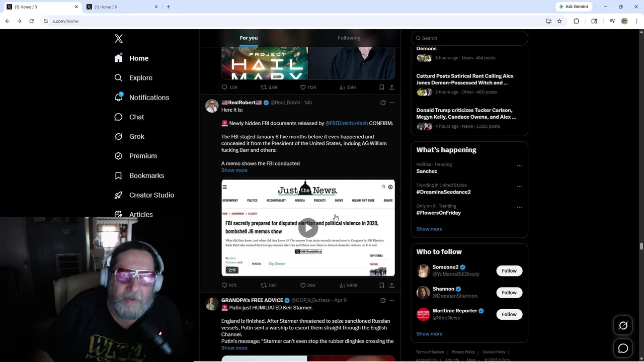Open RealRobert's profile avatar

(212, 106)
